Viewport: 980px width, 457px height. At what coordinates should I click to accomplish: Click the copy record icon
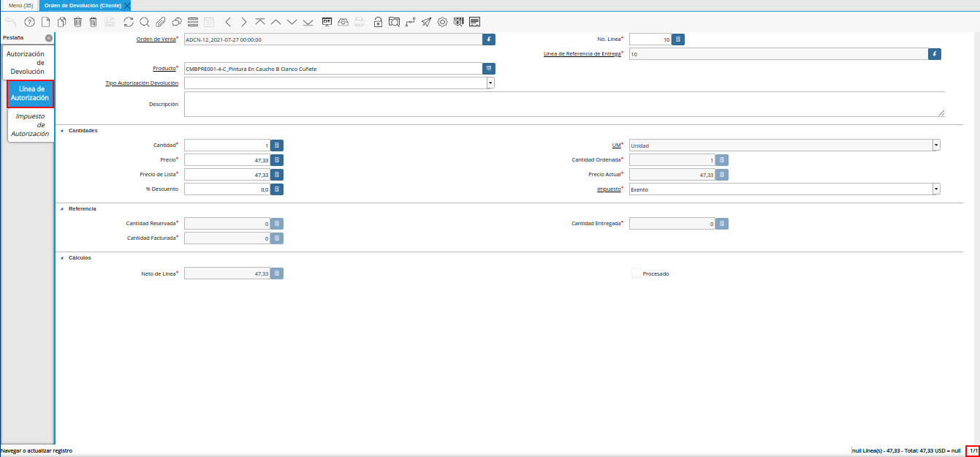pyautogui.click(x=61, y=22)
